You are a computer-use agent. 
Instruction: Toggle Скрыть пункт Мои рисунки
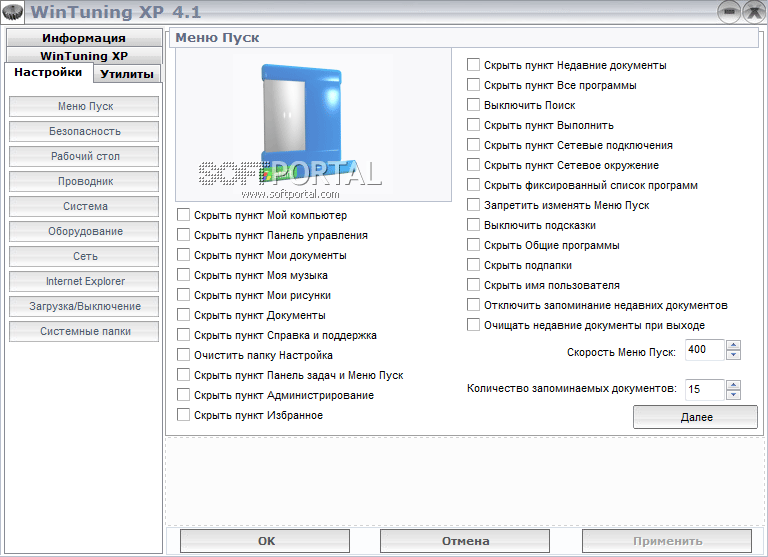(184, 294)
